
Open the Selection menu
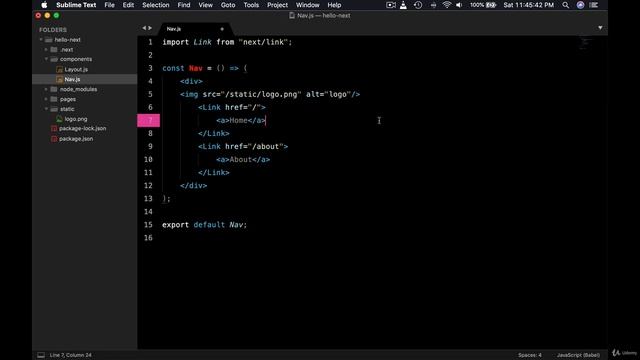click(x=156, y=5)
